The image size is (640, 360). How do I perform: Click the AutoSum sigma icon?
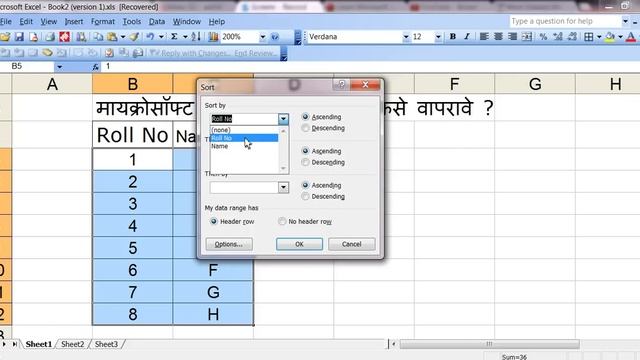point(174,37)
